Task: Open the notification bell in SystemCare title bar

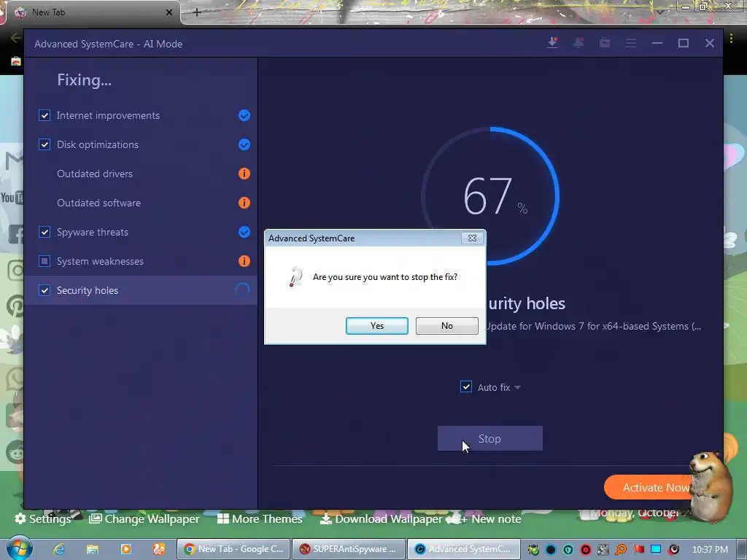Action: point(578,43)
